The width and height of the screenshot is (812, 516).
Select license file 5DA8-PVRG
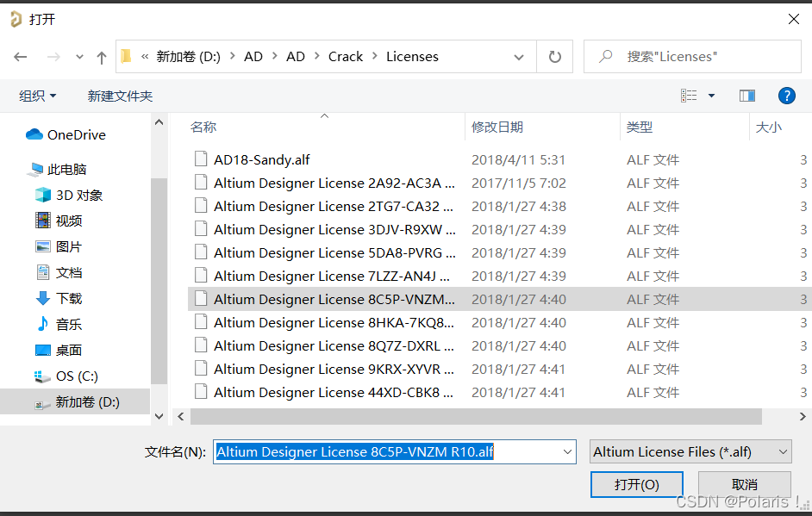pos(335,253)
